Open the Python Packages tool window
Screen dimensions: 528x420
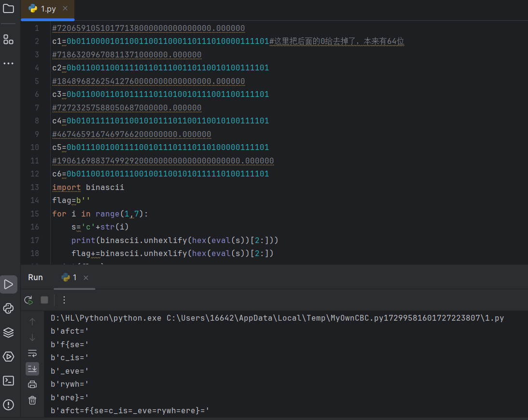pos(8,309)
